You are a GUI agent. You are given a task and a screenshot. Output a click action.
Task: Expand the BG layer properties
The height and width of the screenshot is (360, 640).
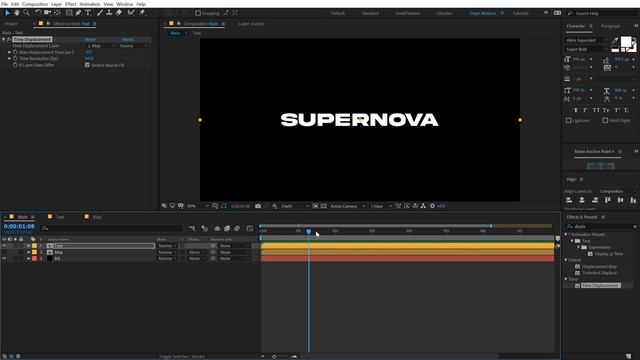point(28,258)
